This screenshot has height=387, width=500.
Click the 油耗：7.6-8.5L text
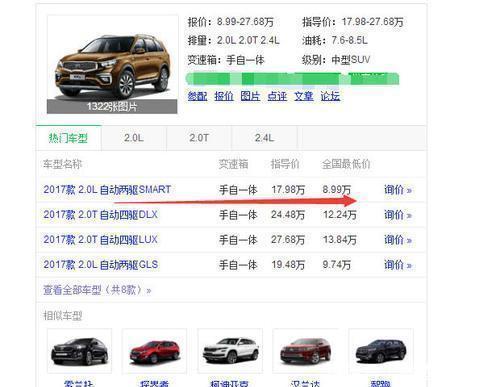click(335, 41)
